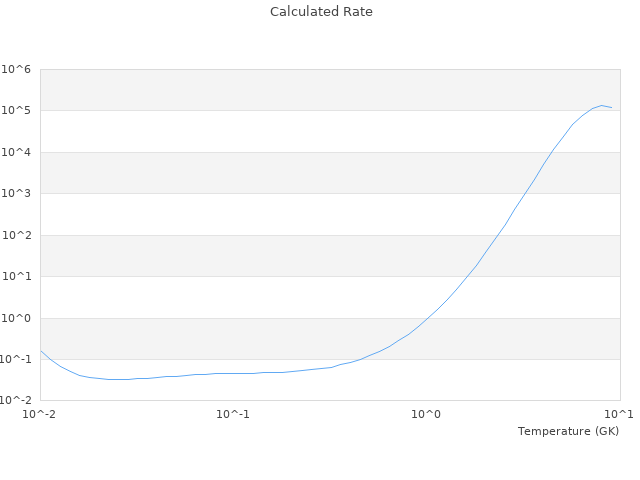Screen dimensions: 640x480
Task: Click the 10^0 label on the y-axis
Action: click(16, 318)
